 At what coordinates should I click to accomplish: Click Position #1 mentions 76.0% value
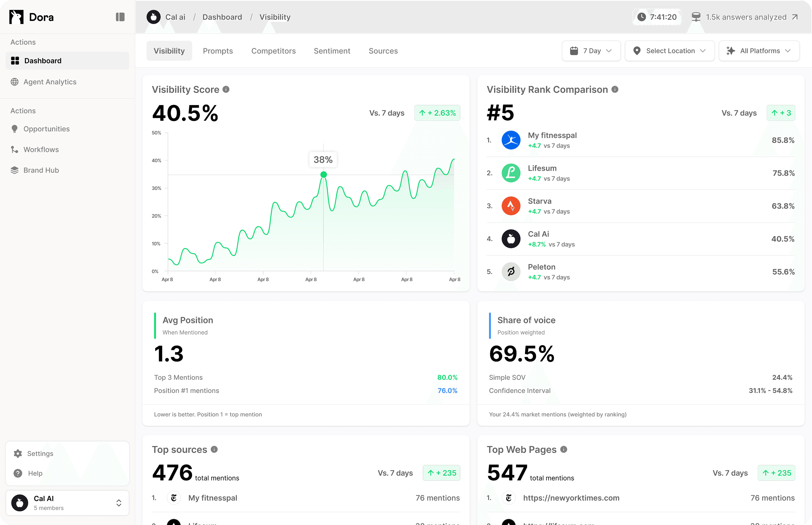448,391
